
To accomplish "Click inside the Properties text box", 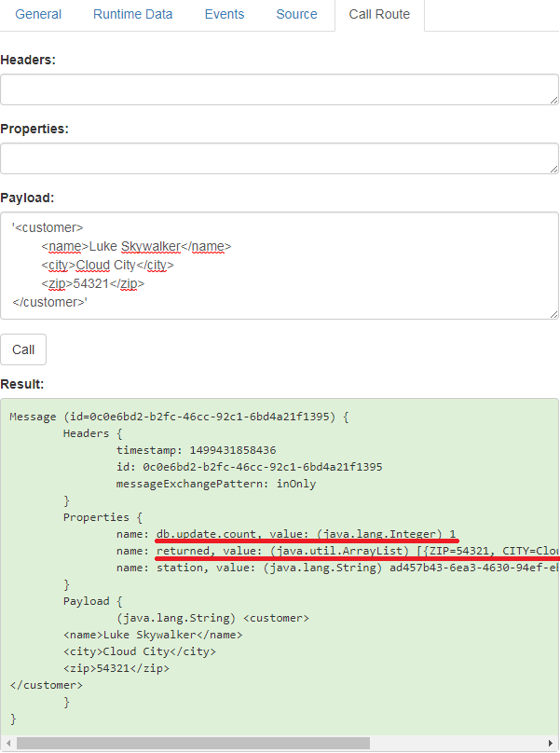I will click(x=280, y=158).
